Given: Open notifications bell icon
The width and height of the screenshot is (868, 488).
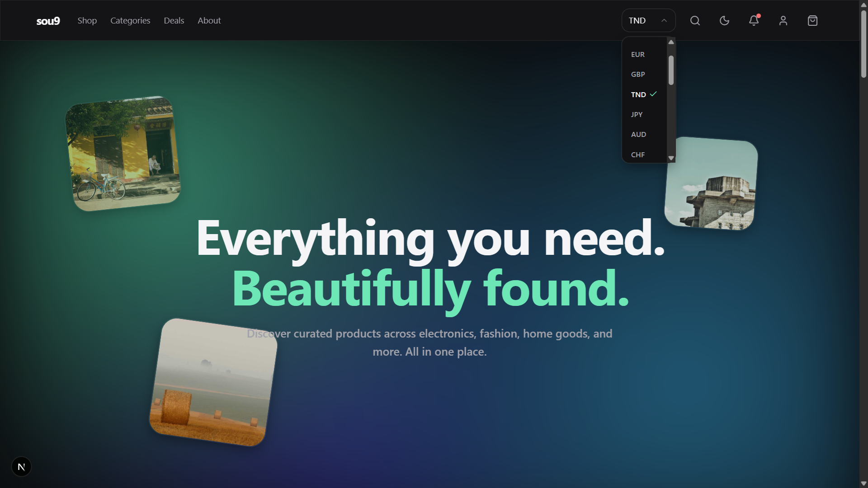Looking at the screenshot, I should pyautogui.click(x=754, y=21).
